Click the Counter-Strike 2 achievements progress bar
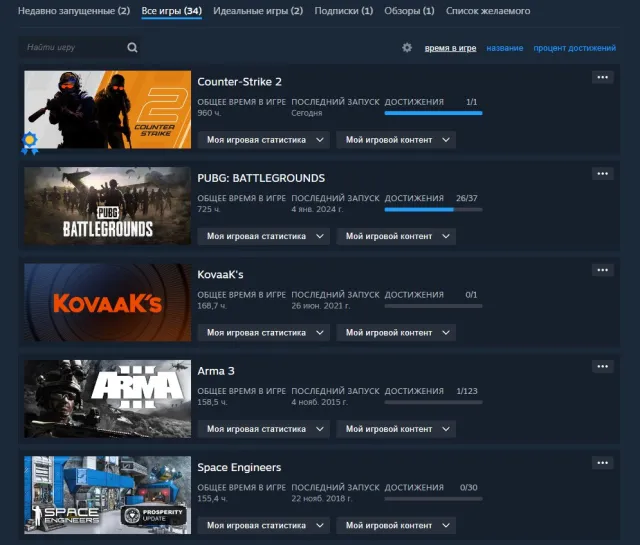 point(433,113)
